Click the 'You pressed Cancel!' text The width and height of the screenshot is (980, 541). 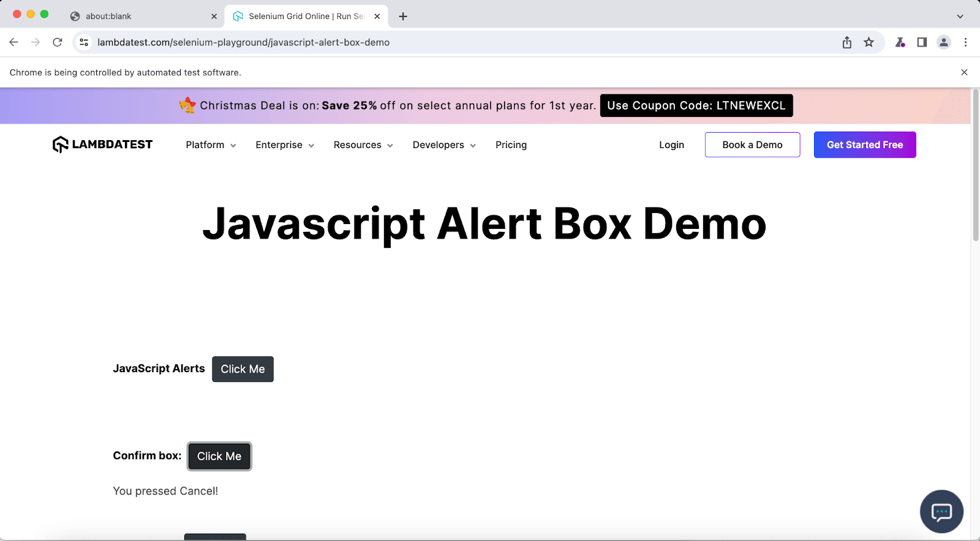tap(165, 491)
